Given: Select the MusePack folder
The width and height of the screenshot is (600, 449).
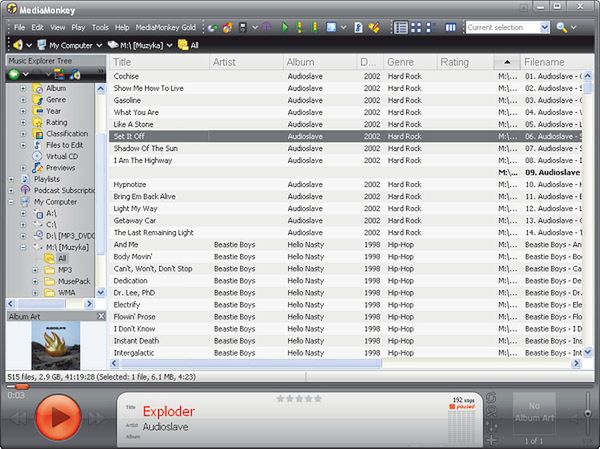Looking at the screenshot, I should (74, 281).
